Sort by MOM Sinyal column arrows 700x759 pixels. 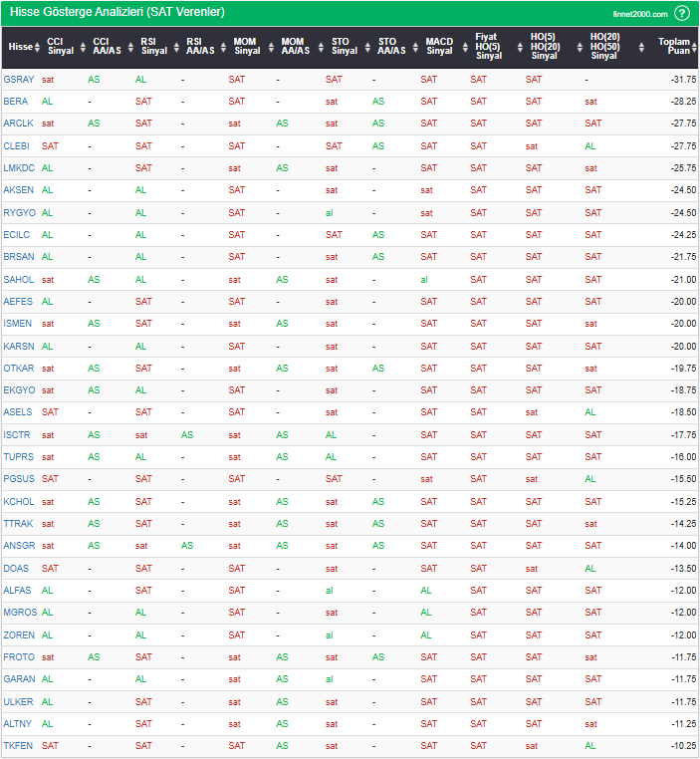point(271,47)
